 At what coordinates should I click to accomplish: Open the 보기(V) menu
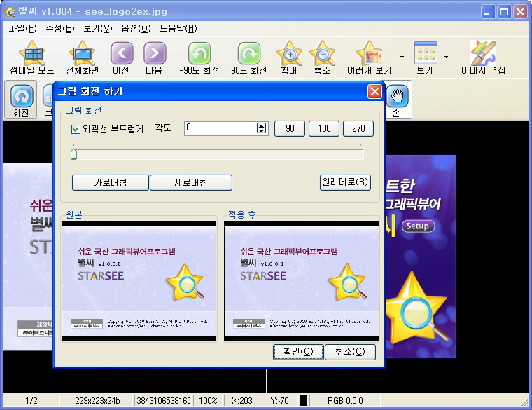[x=98, y=29]
